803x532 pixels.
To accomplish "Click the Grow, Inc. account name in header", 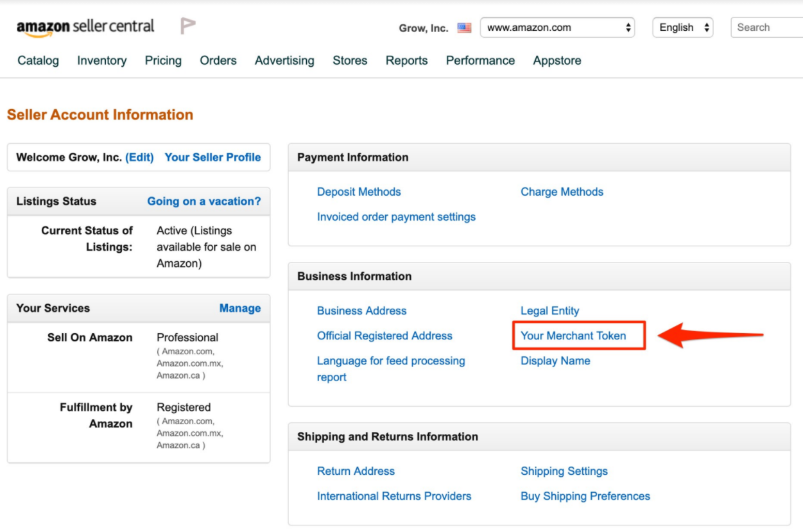I will [424, 28].
